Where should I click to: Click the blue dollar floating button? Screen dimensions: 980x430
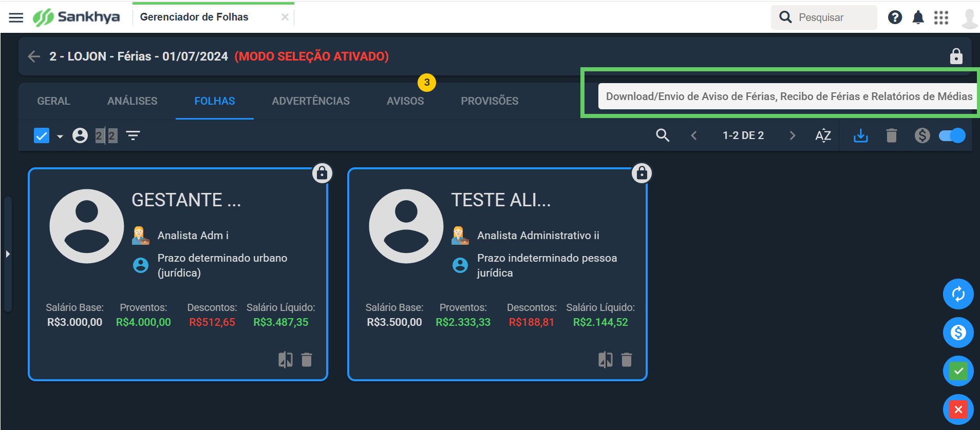pos(958,333)
